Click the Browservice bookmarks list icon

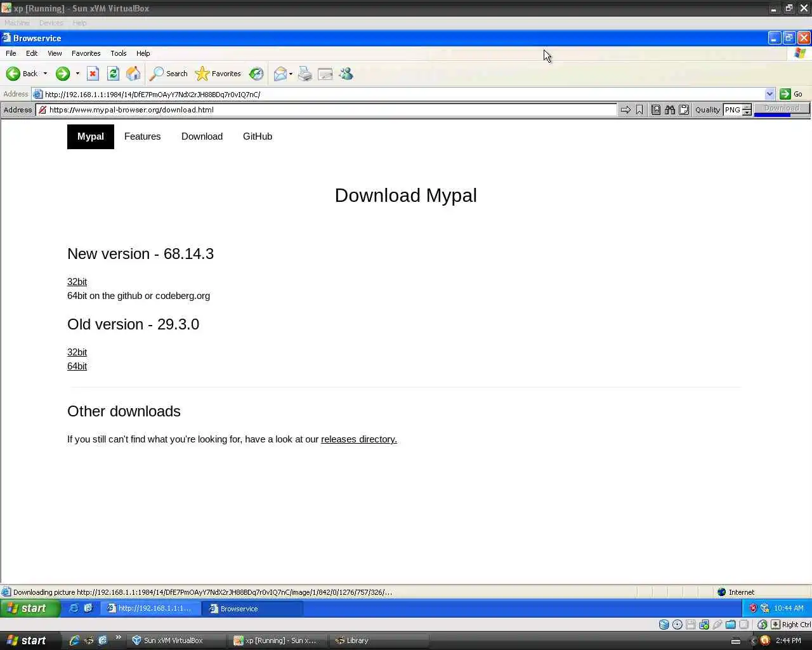[656, 110]
